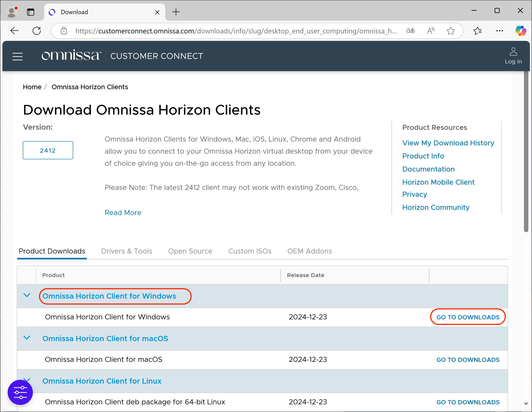The width and height of the screenshot is (532, 412).
Task: Open the Documentation resource link
Action: [x=428, y=169]
